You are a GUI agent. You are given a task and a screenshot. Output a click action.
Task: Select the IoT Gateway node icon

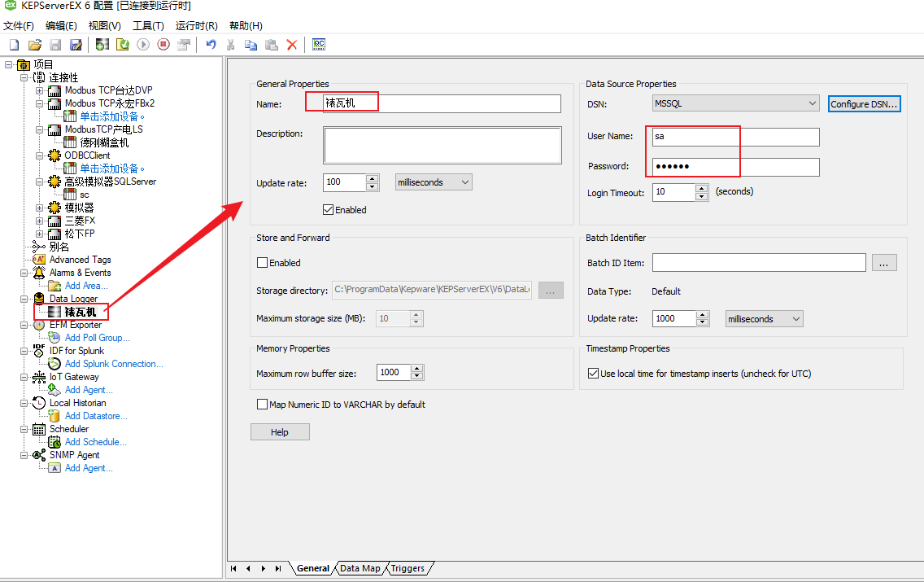[39, 377]
